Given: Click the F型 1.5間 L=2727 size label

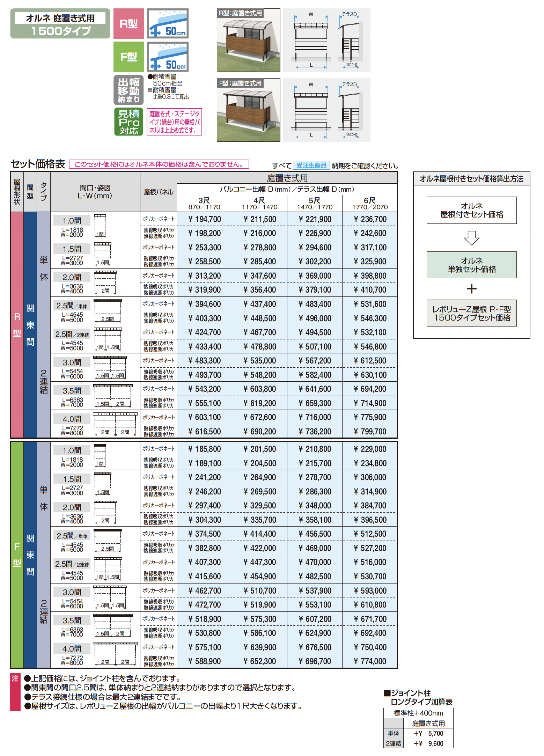Looking at the screenshot, I should (x=72, y=485).
